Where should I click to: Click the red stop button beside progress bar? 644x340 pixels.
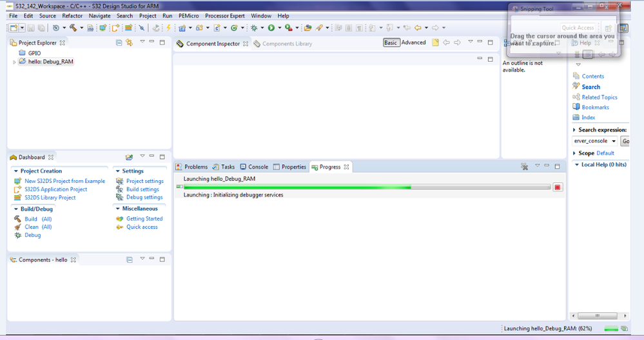(x=558, y=187)
